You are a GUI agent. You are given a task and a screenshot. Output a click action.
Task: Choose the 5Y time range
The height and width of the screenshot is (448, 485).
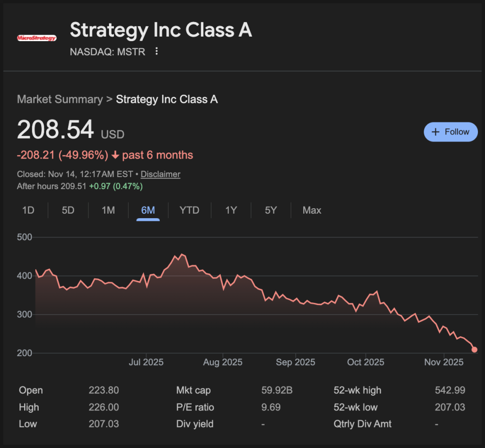[x=271, y=210]
